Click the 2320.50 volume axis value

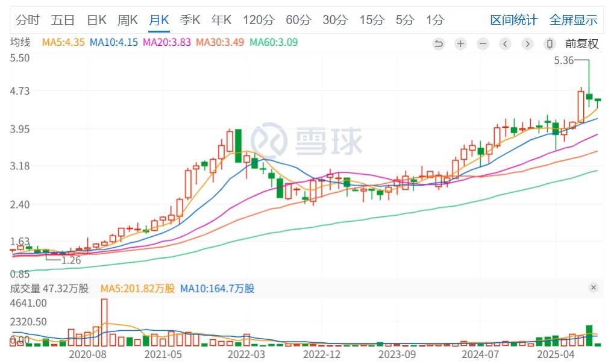(x=28, y=322)
